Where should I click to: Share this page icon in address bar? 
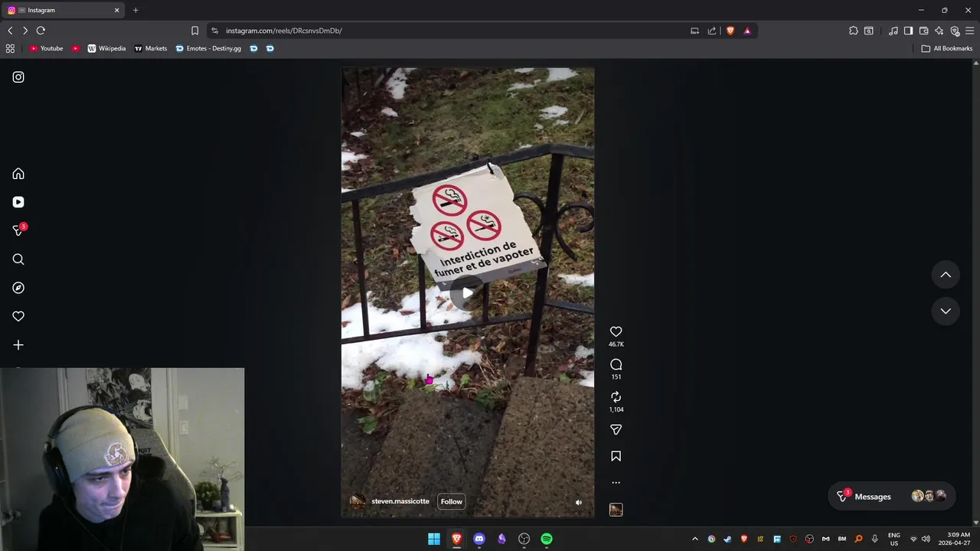click(x=712, y=31)
